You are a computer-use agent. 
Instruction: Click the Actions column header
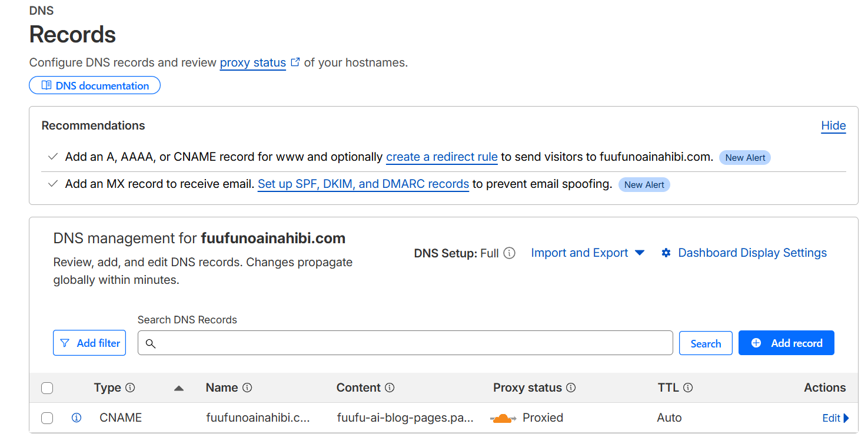824,388
